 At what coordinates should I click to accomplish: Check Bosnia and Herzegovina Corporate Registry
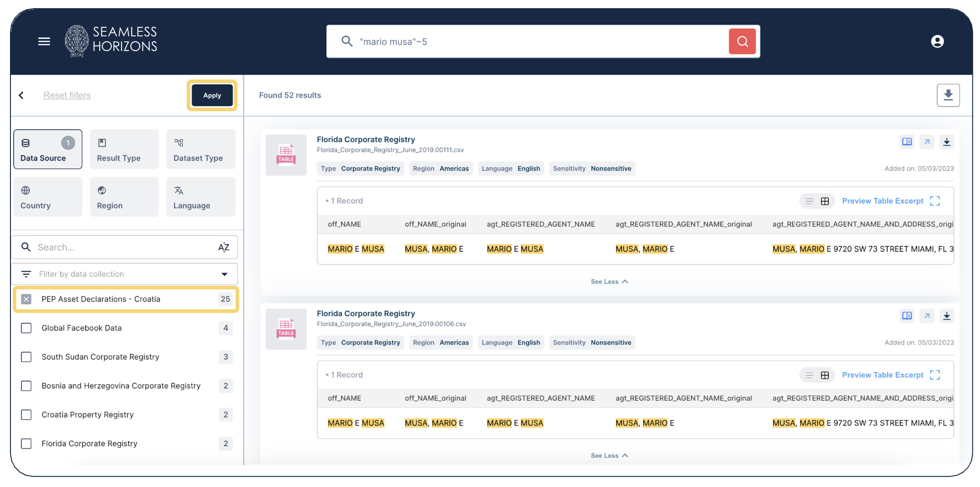[26, 386]
